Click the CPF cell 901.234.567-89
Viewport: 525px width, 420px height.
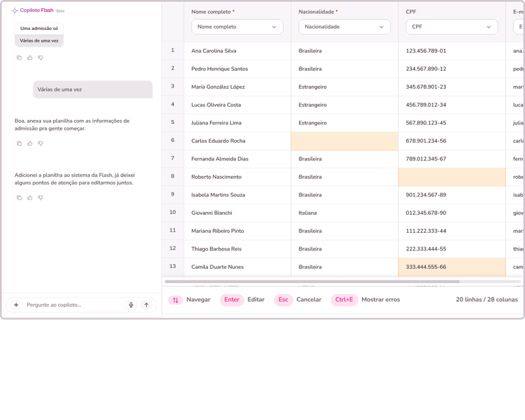coord(452,195)
